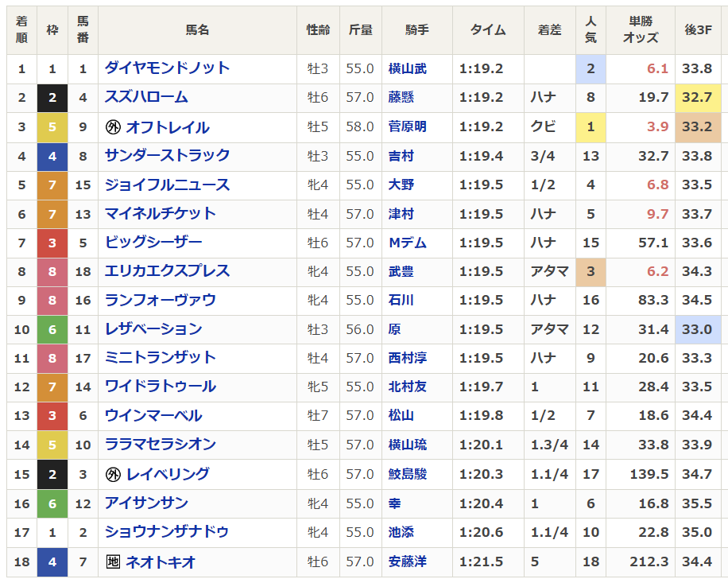Open jockey 安藤洋 profile

(407, 562)
